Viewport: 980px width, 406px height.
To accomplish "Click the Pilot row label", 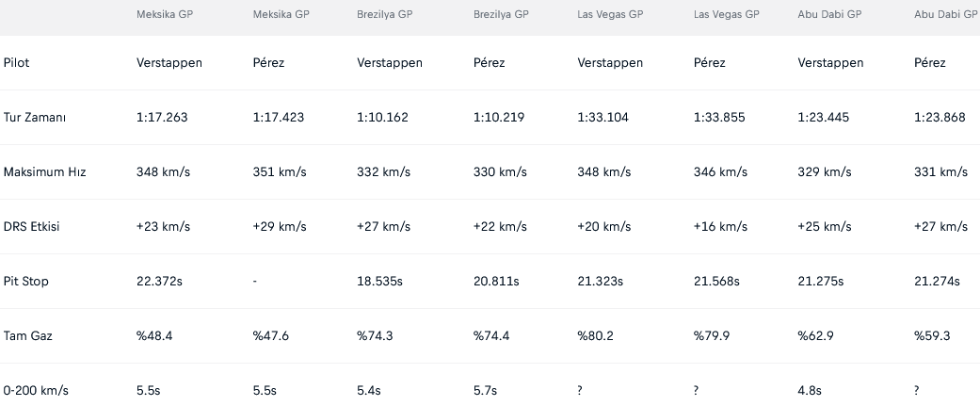I will [x=17, y=63].
